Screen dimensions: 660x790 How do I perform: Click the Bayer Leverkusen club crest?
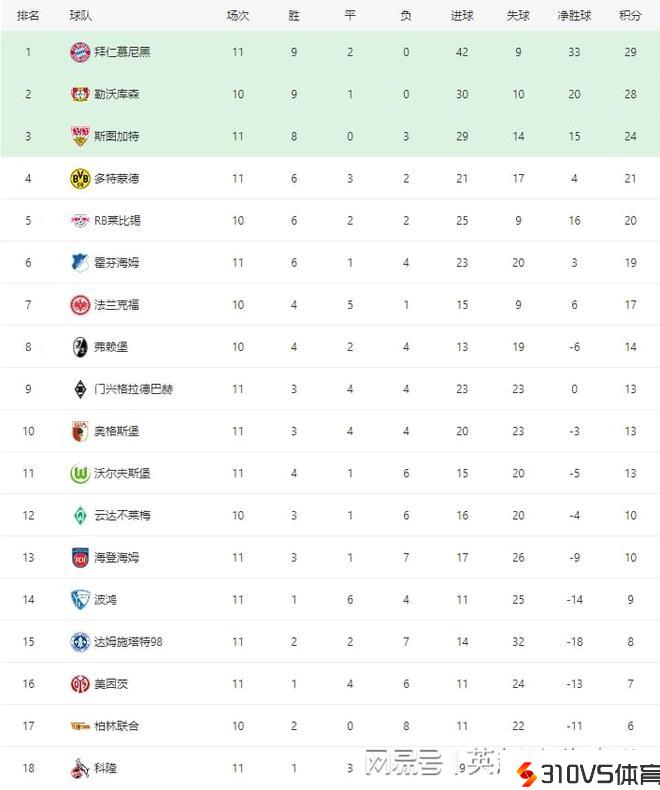pos(80,94)
